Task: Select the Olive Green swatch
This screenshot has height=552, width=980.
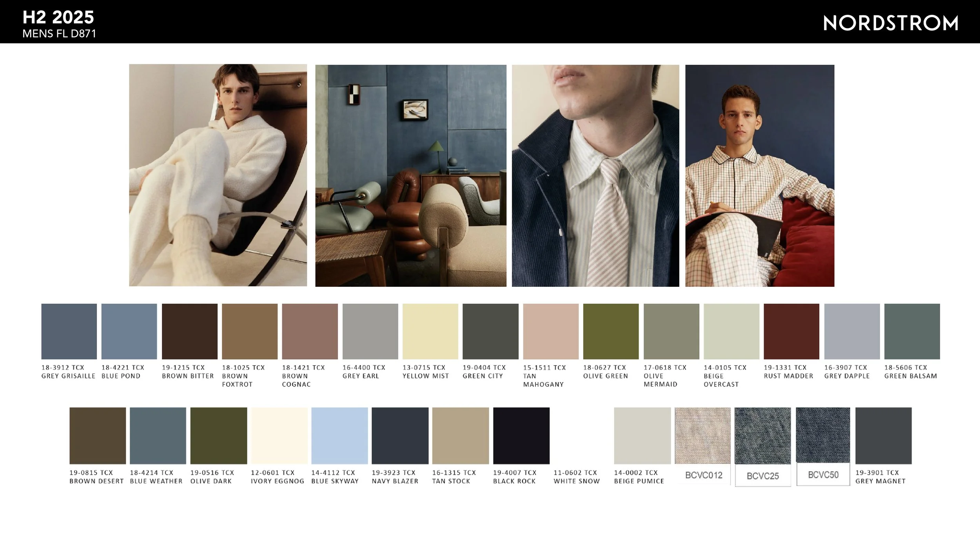Action: (x=610, y=331)
